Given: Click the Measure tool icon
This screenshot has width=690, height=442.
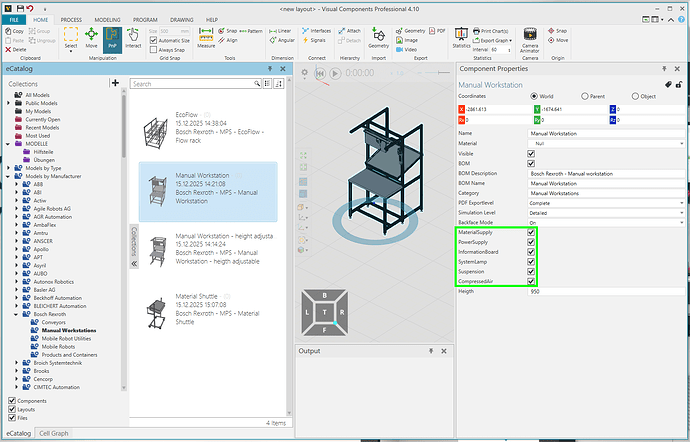Looking at the screenshot, I should point(206,38).
